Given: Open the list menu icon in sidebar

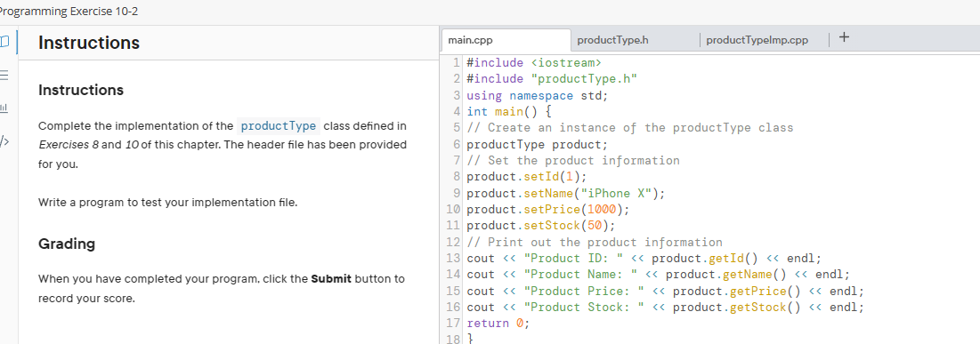Looking at the screenshot, I should (4, 75).
